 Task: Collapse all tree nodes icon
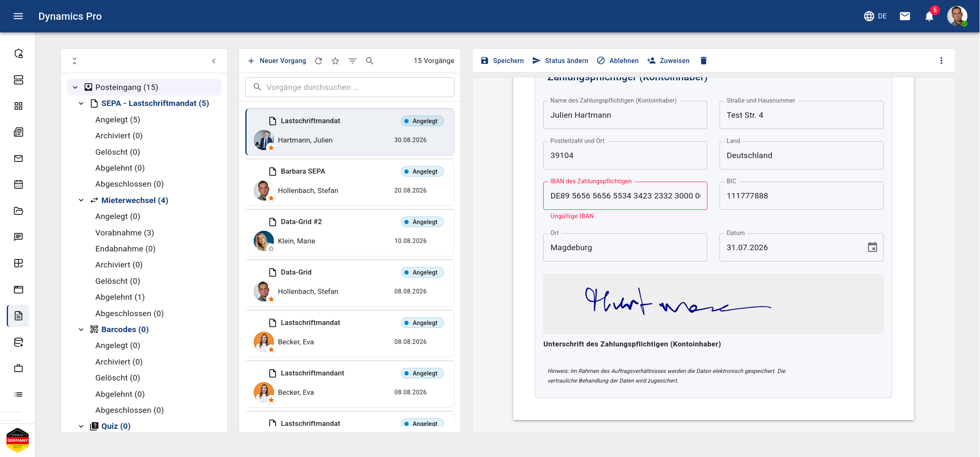(x=74, y=61)
